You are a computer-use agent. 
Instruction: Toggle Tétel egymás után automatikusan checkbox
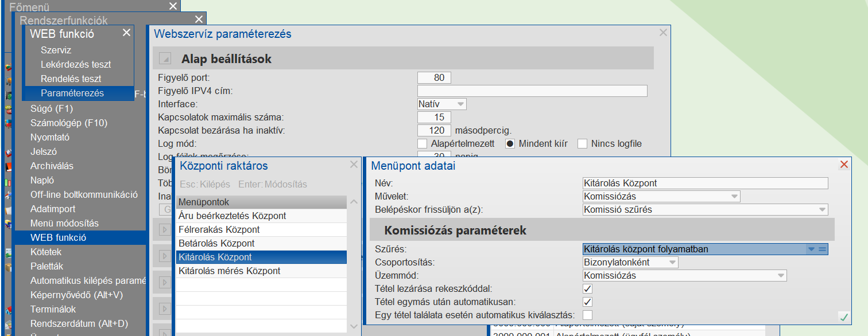(x=587, y=302)
